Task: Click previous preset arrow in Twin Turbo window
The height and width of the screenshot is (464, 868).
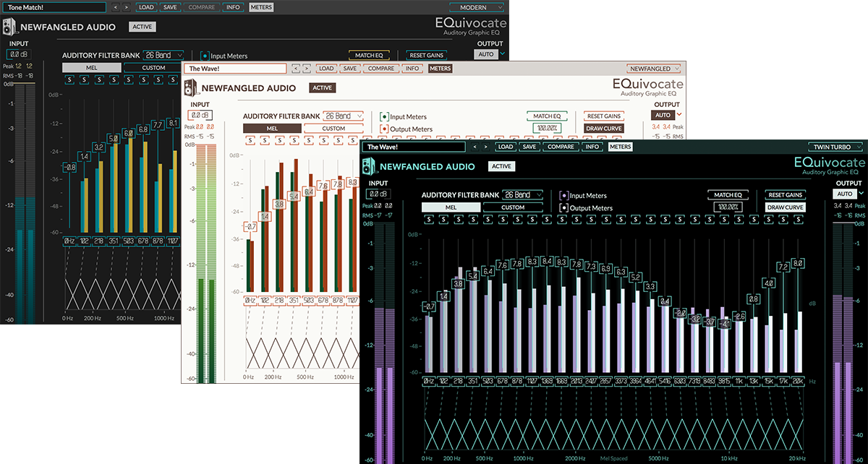Action: (475, 147)
